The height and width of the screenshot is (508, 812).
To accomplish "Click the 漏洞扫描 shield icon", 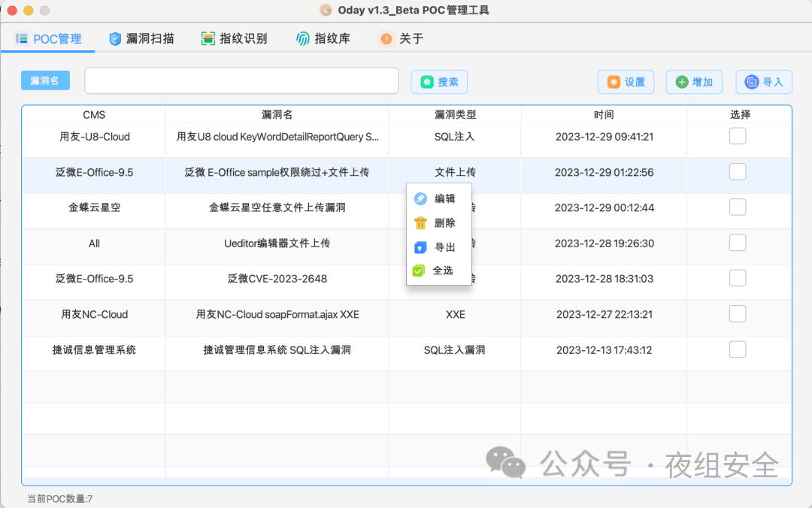I will (x=115, y=39).
